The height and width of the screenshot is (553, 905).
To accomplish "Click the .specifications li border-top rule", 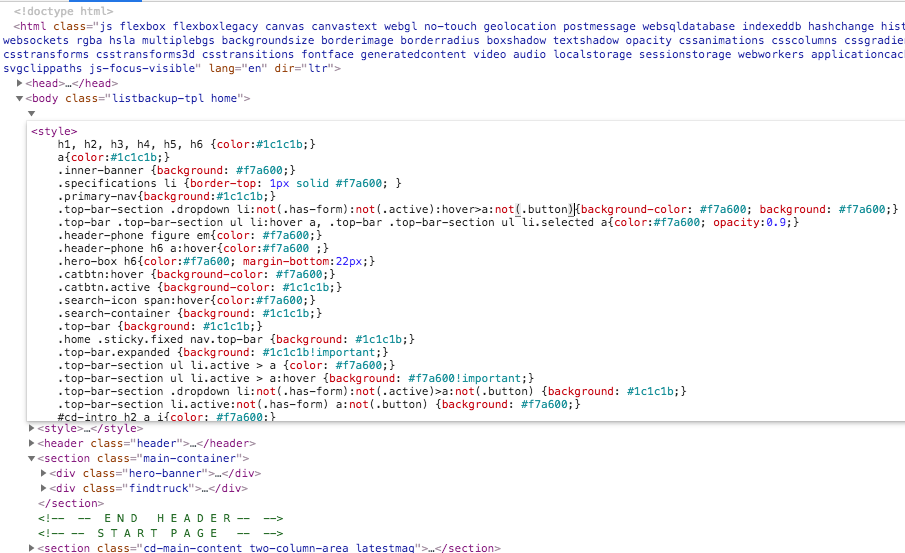I will coord(229,183).
